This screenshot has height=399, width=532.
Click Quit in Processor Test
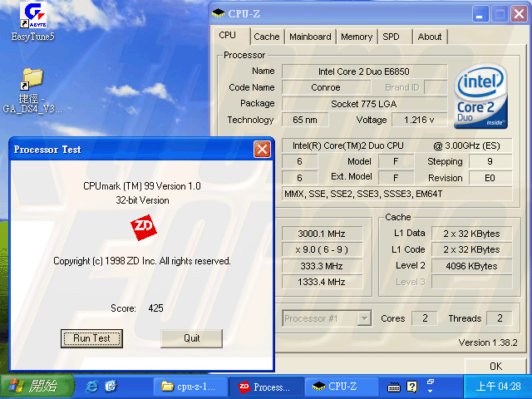pos(192,338)
